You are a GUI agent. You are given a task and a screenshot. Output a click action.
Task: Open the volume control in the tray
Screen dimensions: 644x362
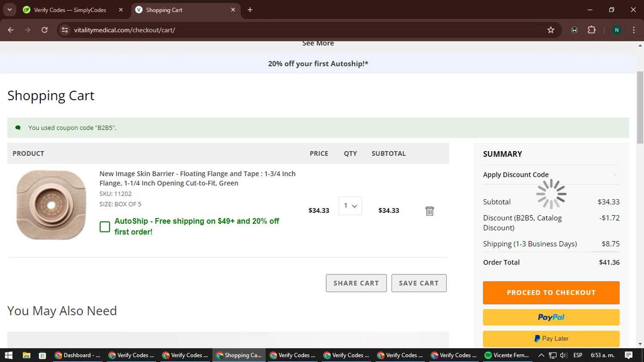click(564, 355)
